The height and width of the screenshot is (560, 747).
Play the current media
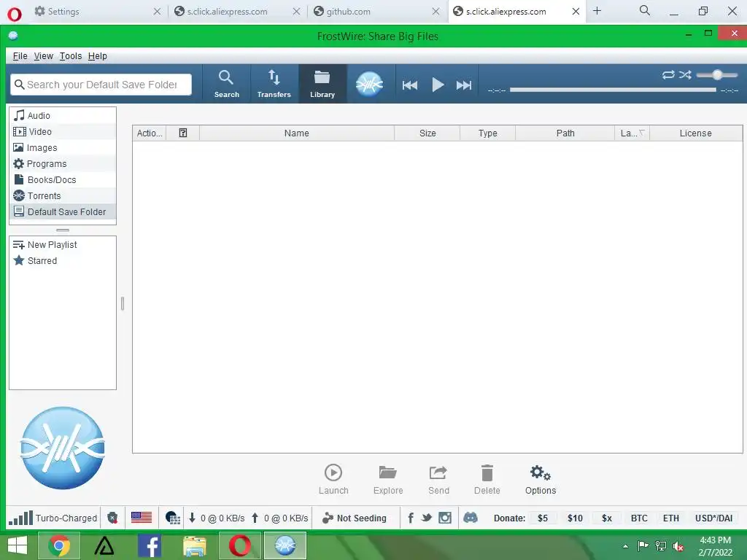click(x=438, y=85)
